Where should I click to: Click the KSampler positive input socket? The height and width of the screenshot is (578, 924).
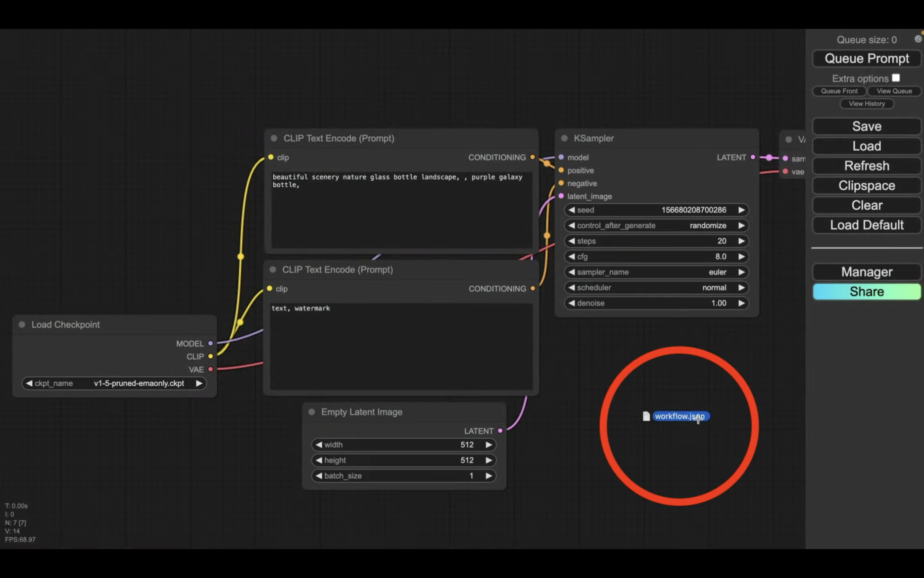point(561,170)
